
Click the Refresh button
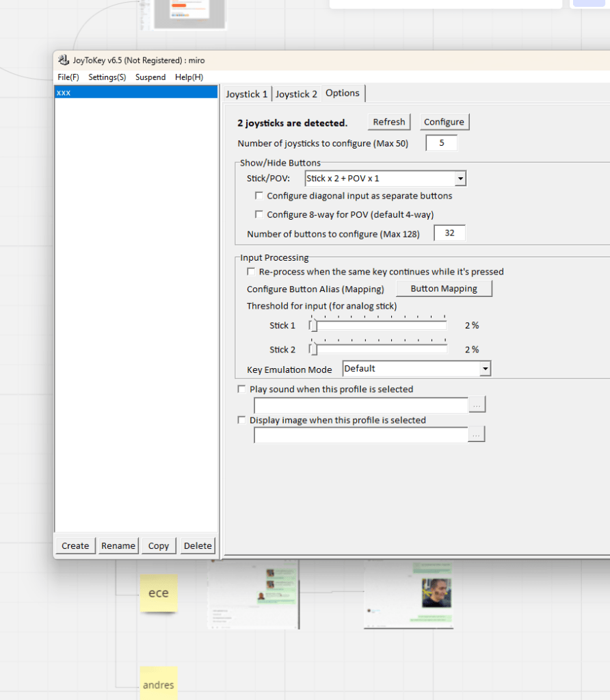point(389,122)
